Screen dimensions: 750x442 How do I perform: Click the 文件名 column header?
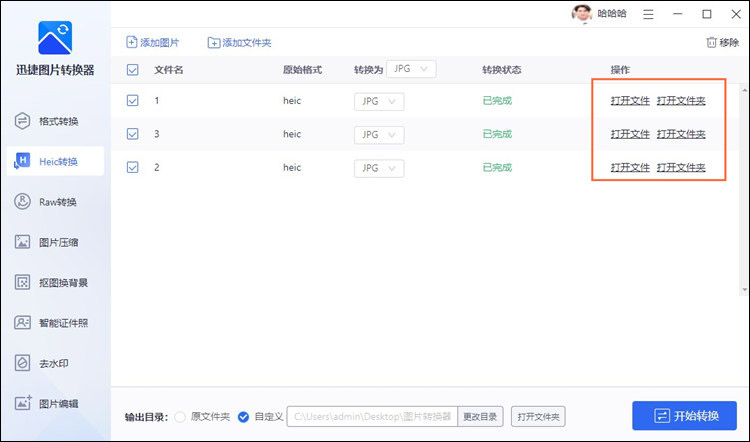pyautogui.click(x=168, y=70)
